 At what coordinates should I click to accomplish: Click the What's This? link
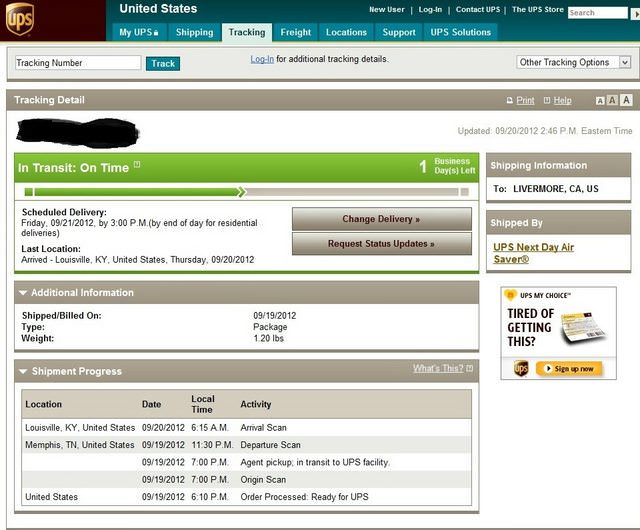(438, 368)
